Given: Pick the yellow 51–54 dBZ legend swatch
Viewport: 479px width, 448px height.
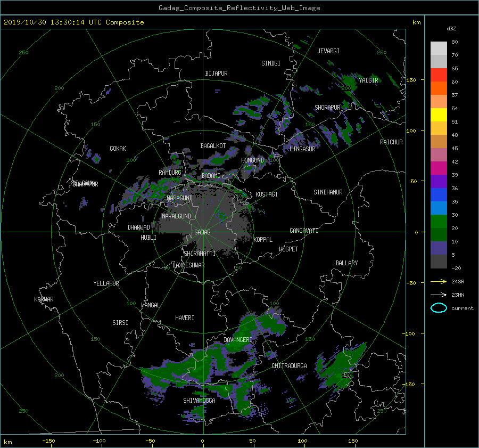Looking at the screenshot, I should pos(439,115).
